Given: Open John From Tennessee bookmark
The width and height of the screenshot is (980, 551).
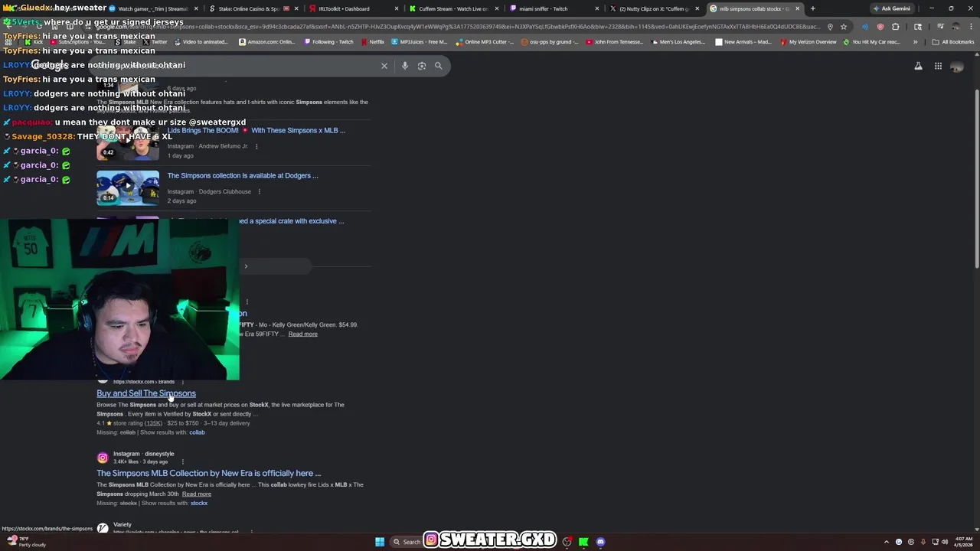Looking at the screenshot, I should point(615,42).
